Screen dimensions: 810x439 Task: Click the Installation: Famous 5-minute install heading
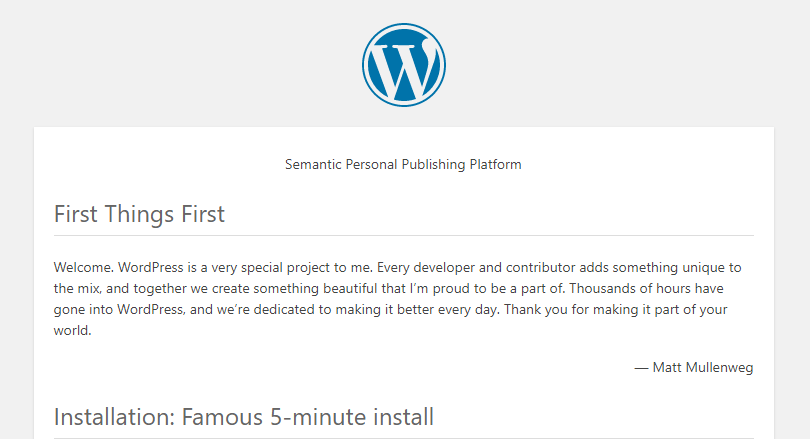pos(244,417)
